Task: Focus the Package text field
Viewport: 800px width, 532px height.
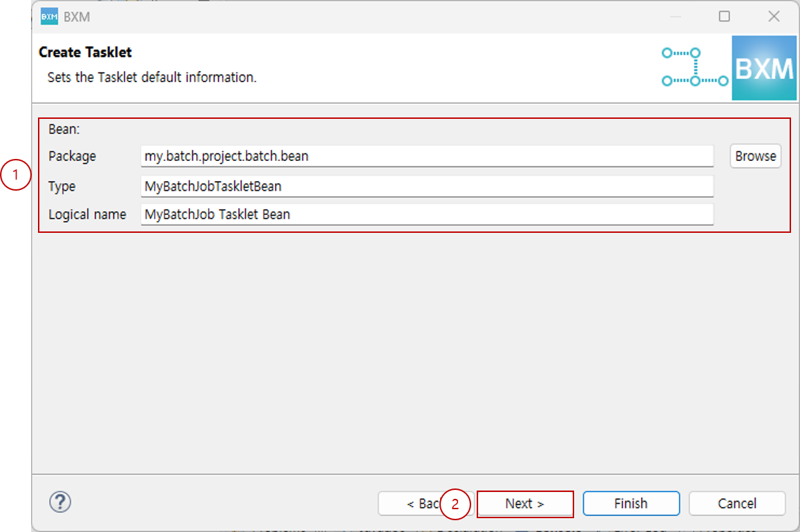Action: 426,156
